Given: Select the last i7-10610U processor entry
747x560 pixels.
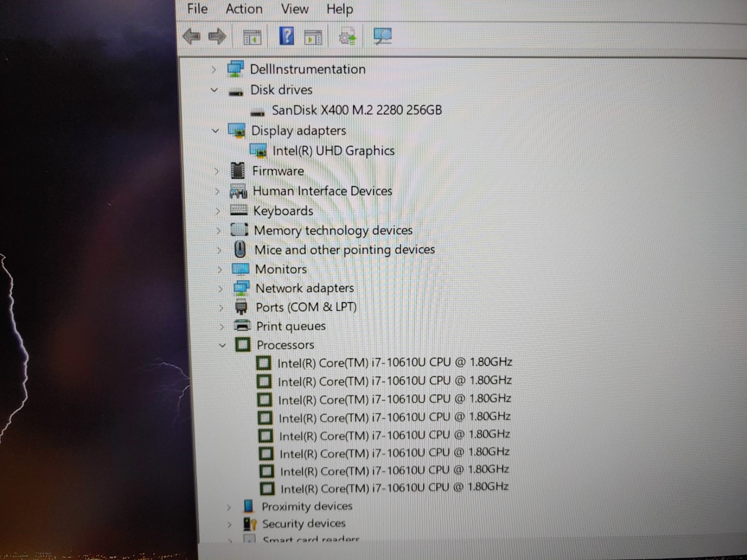Looking at the screenshot, I should (x=394, y=488).
